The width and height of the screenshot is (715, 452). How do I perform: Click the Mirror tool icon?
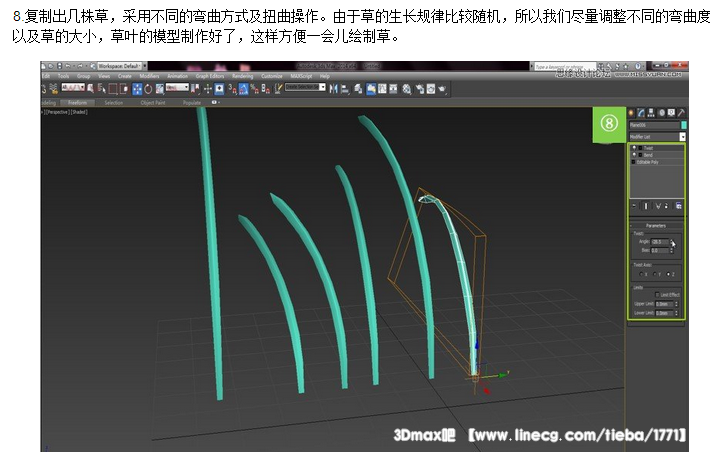tap(333, 88)
